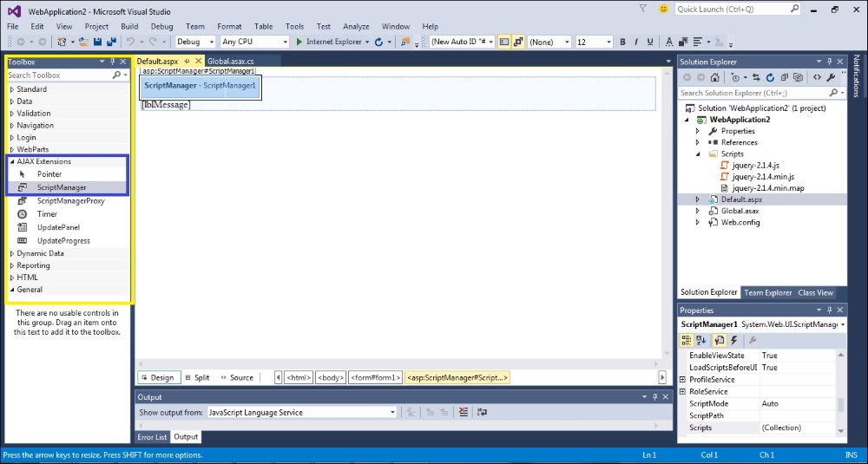This screenshot has height=464, width=868.
Task: Click View Code icon in Solution Explorer
Action: pyautogui.click(x=817, y=77)
